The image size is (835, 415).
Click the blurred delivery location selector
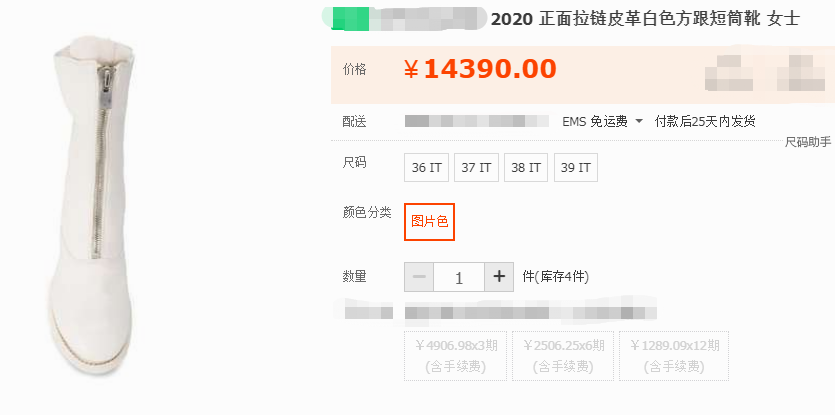(x=477, y=121)
